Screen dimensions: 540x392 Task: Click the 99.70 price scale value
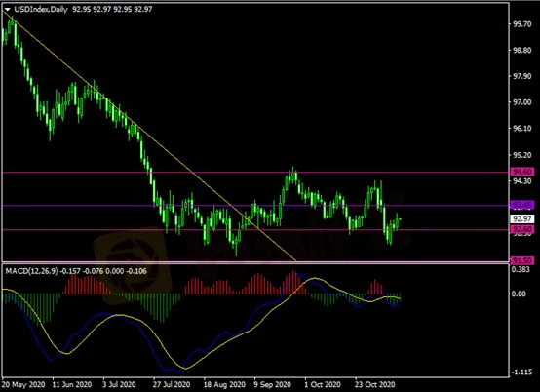(521, 24)
